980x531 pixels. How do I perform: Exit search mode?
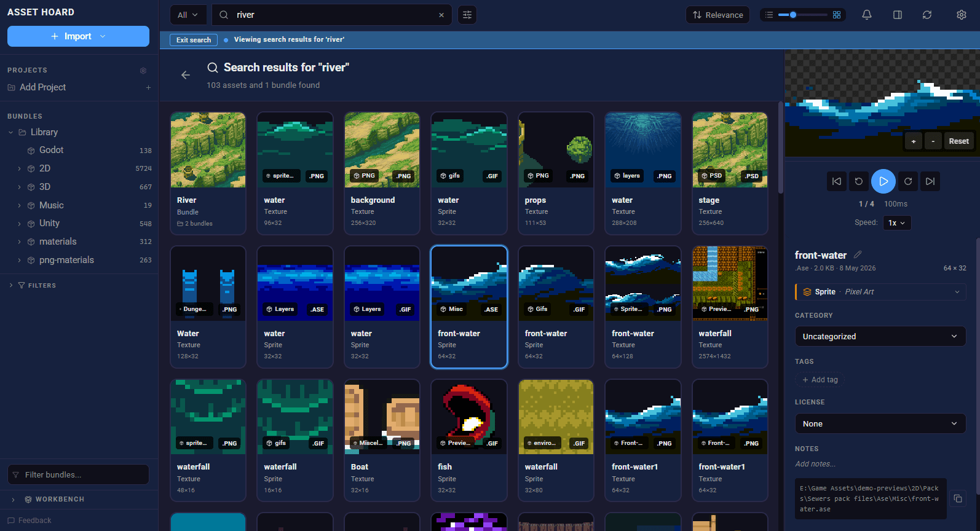[193, 40]
